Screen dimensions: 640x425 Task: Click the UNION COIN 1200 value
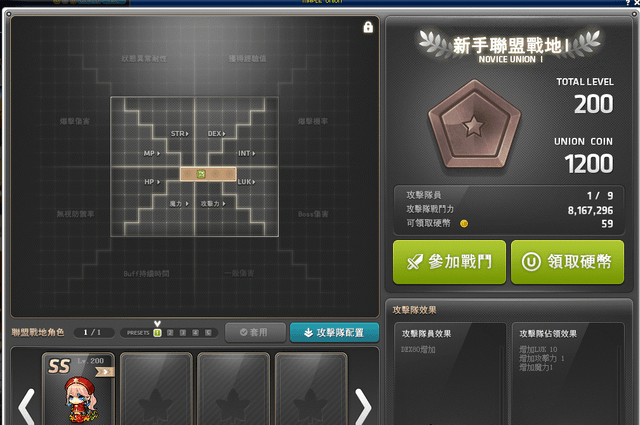click(589, 164)
